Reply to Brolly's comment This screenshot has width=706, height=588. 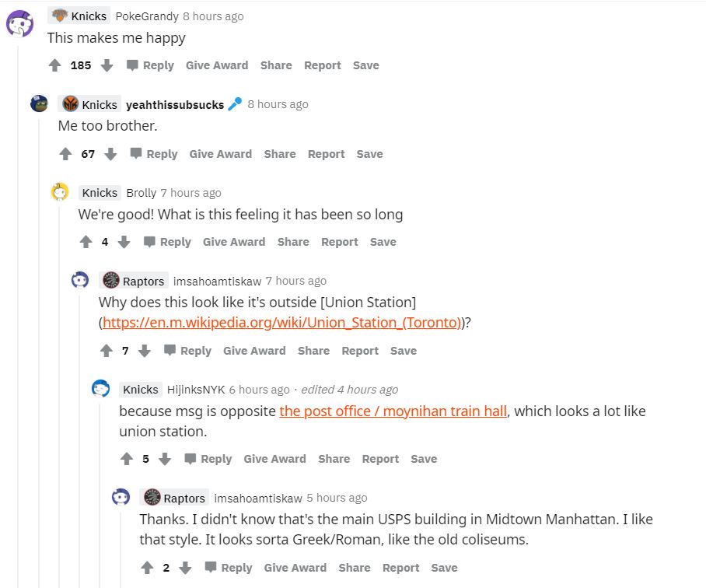pos(167,242)
